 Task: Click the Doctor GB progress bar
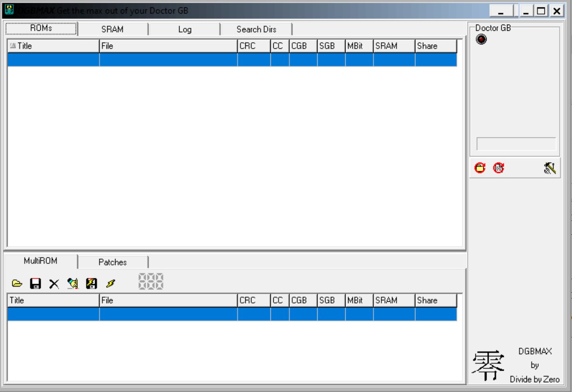point(516,144)
